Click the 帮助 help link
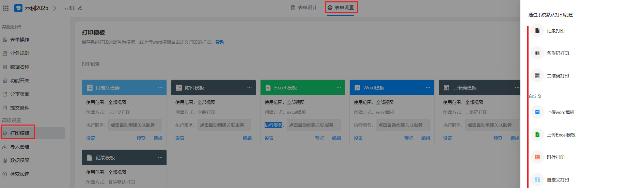The width and height of the screenshot is (644, 188). tap(220, 42)
